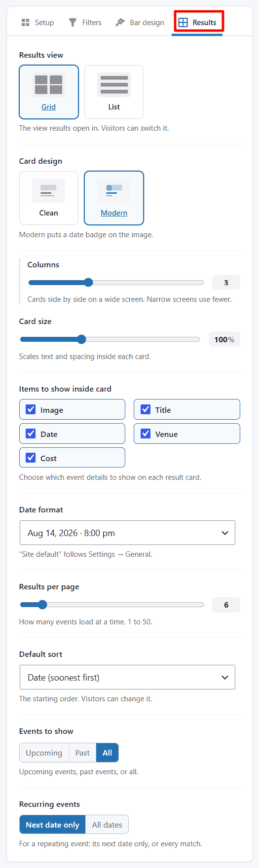The height and width of the screenshot is (868, 259).
Task: Click the Bar design paintbrush icon
Action: pos(120,22)
